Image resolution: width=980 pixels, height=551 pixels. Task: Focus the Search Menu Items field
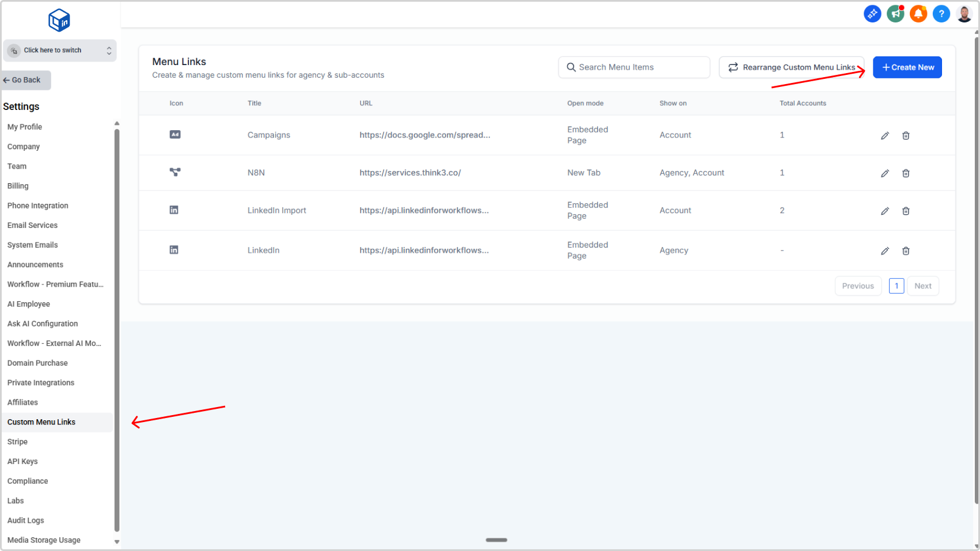coord(634,67)
